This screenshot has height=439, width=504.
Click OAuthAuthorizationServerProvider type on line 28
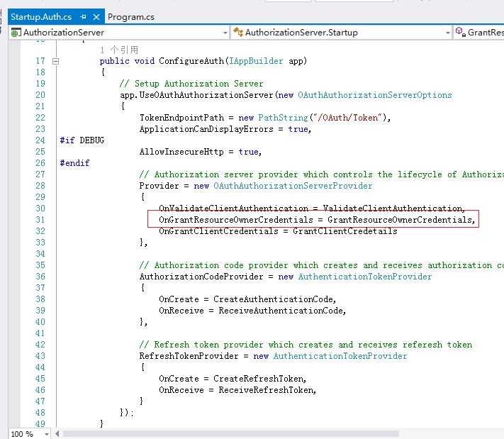[293, 186]
